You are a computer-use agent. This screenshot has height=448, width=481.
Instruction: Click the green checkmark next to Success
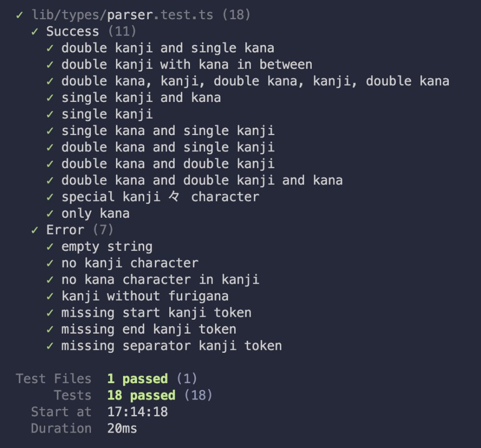point(35,32)
